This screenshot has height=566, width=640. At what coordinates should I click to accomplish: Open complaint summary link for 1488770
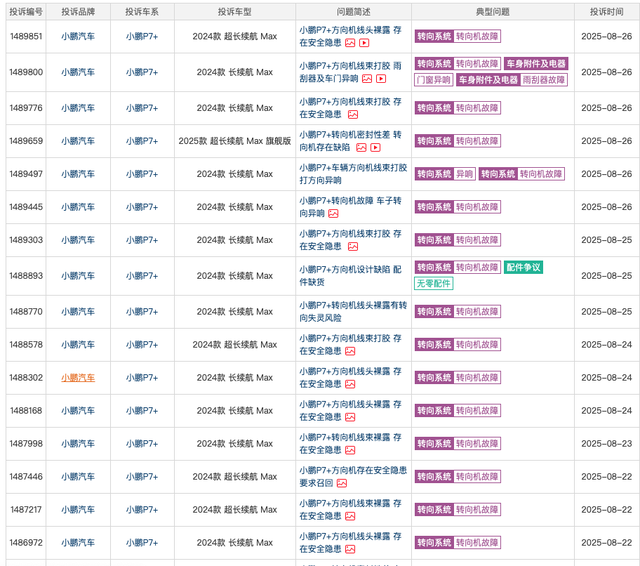point(353,311)
